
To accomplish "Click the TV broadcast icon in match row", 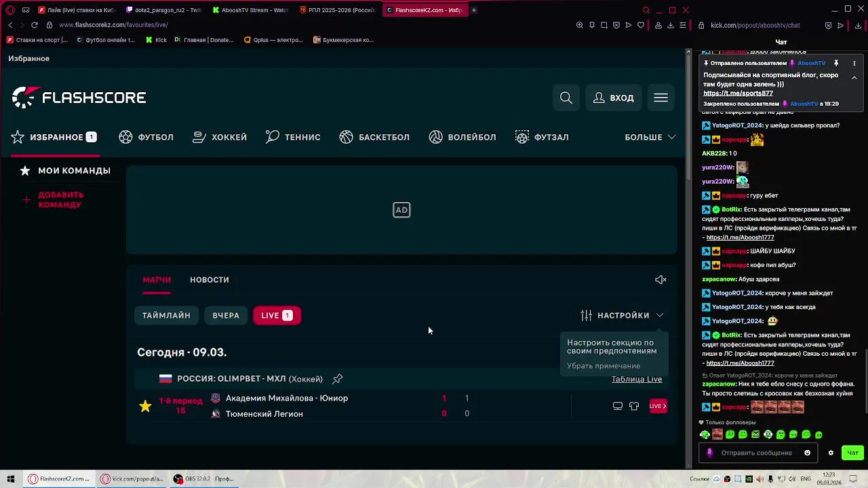I will pyautogui.click(x=618, y=406).
